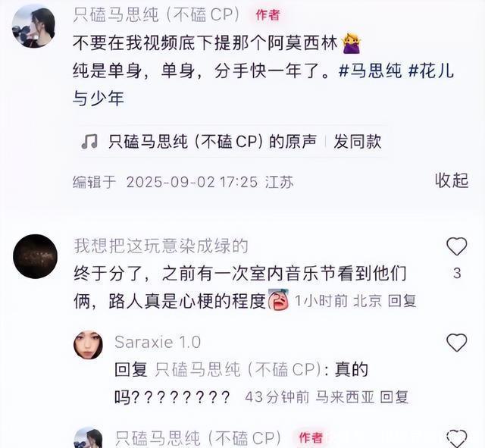Open 只磕马思纯 (不磕CP) 的原声 sound link
485x448 pixels.
click(x=212, y=142)
